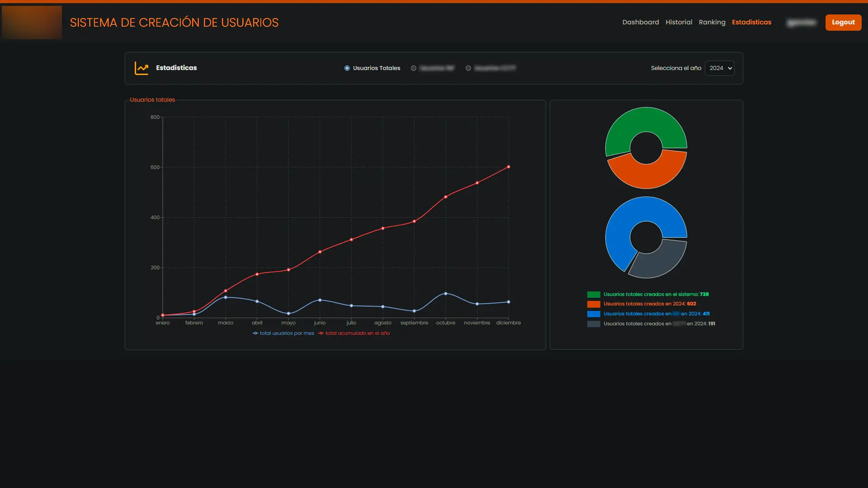Toggle 'total acumulado en el año' legend marker
Screen dimensions: 868x488
tap(321, 333)
